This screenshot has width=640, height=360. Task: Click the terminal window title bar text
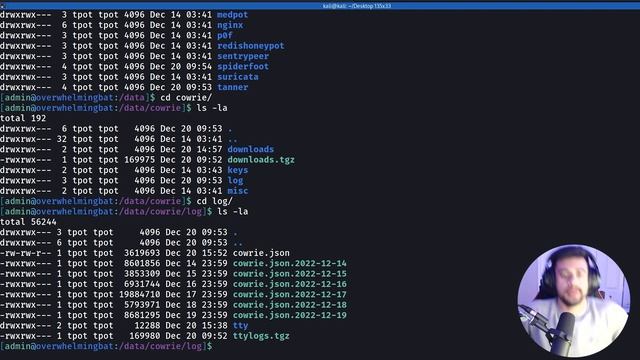click(x=357, y=6)
